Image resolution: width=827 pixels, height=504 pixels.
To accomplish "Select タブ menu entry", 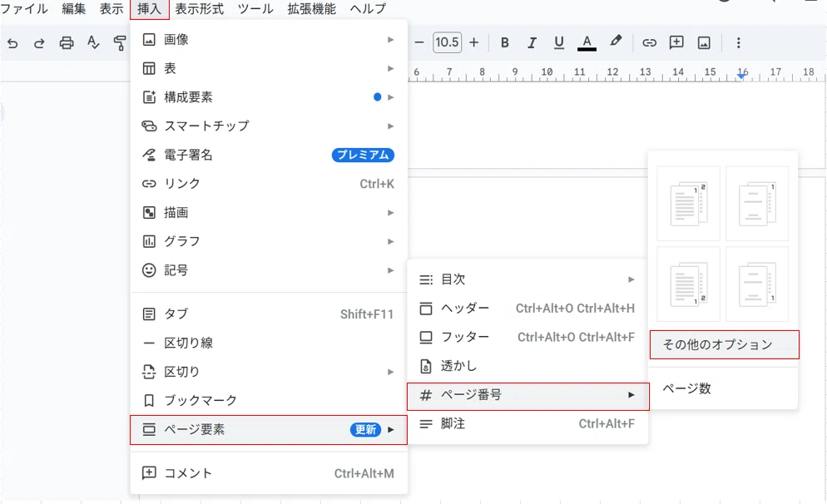I will pyautogui.click(x=269, y=314).
